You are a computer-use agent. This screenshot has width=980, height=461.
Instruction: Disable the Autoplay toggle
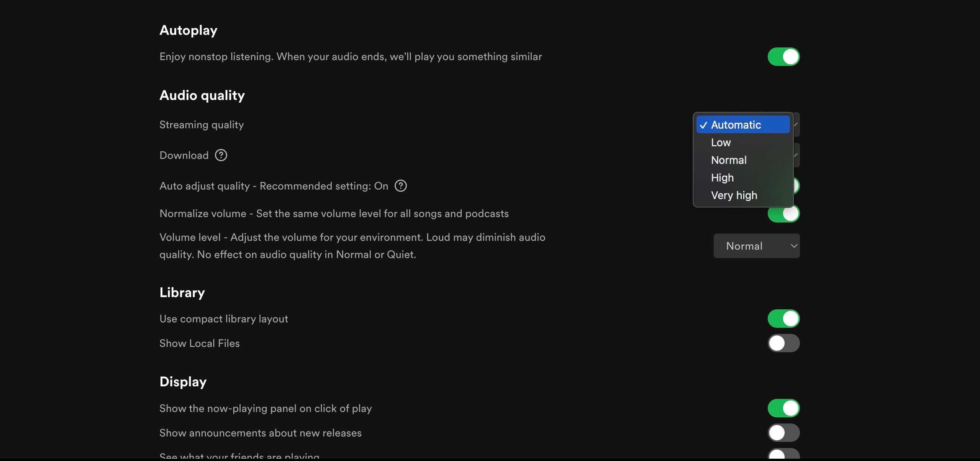(x=783, y=57)
